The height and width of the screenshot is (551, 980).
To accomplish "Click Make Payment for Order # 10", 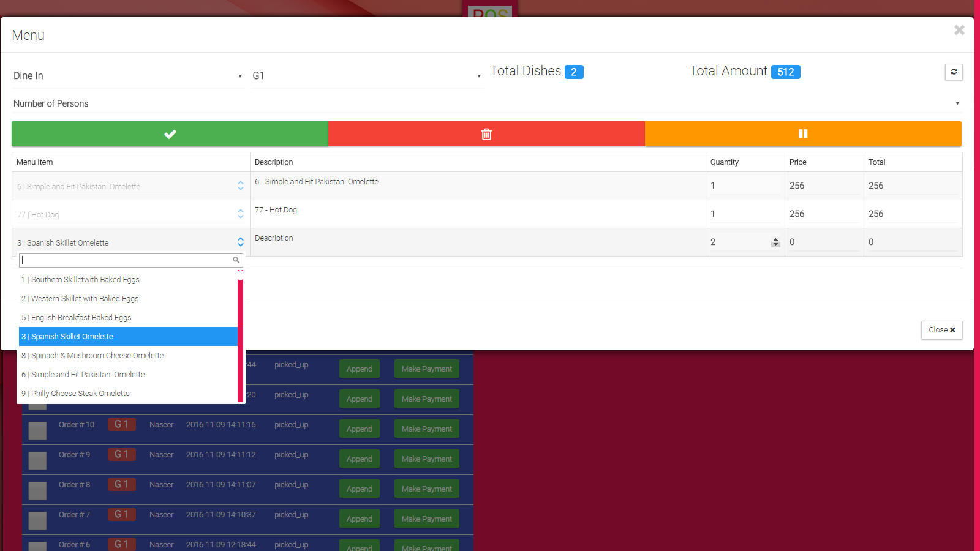I will 426,429.
